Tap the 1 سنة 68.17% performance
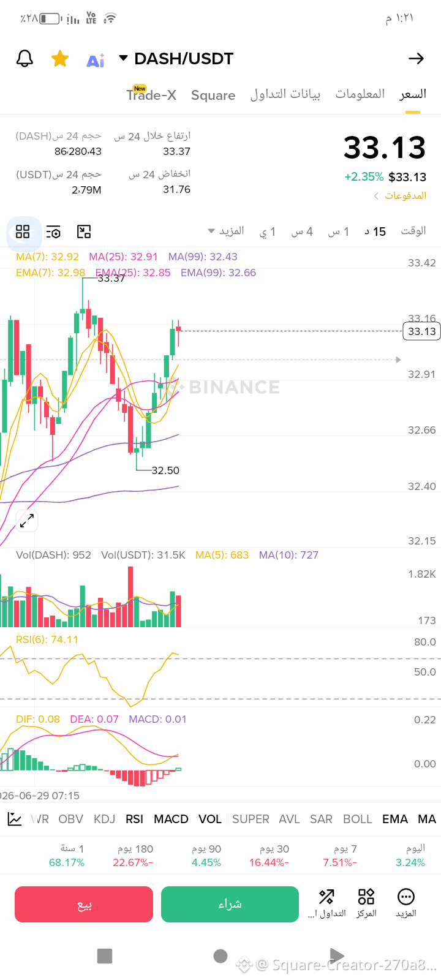 tap(67, 856)
